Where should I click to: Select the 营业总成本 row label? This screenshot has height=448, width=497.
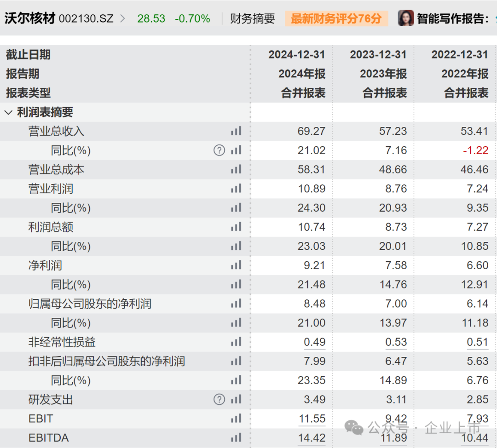pyautogui.click(x=56, y=170)
